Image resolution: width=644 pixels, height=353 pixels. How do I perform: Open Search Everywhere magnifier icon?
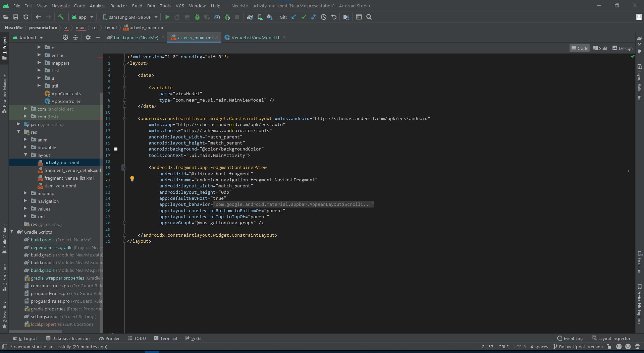[369, 17]
